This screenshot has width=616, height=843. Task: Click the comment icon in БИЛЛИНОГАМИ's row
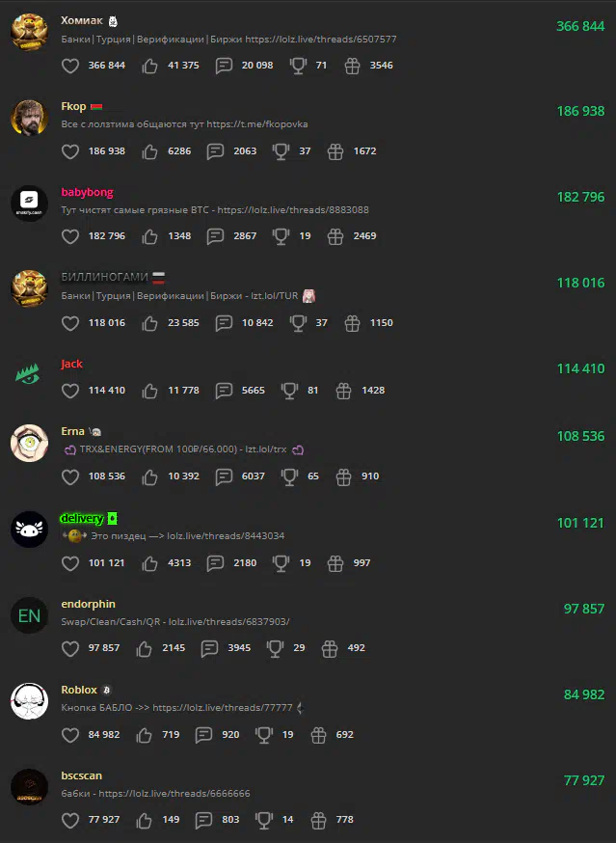tap(224, 323)
